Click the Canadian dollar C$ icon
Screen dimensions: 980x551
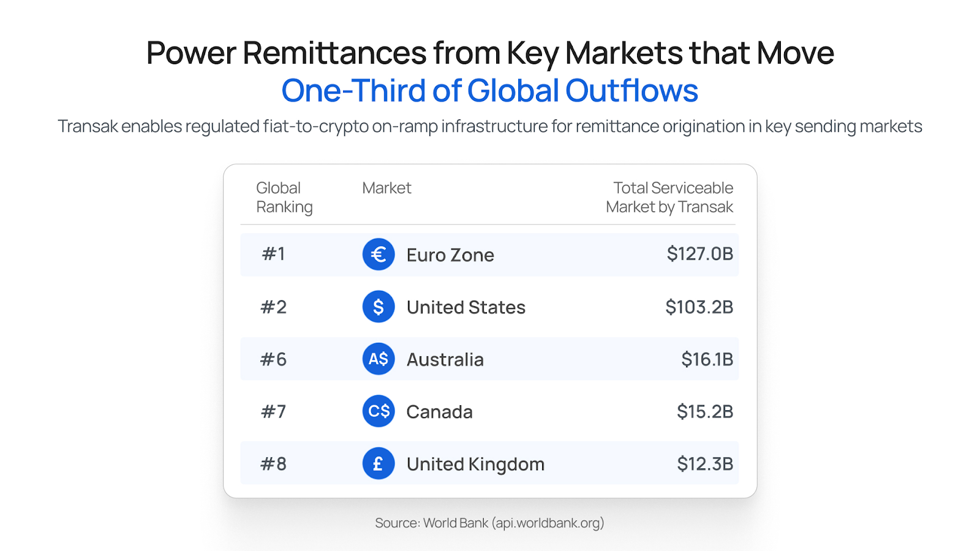[x=379, y=411]
